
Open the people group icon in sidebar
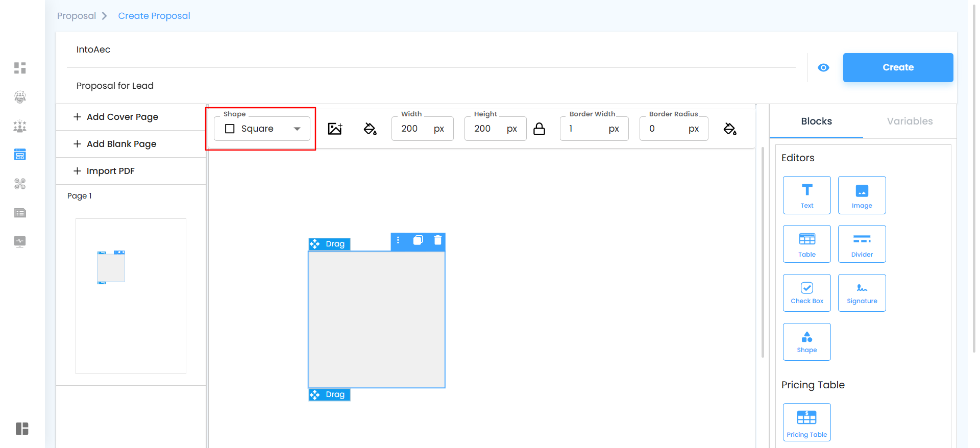coord(20,126)
